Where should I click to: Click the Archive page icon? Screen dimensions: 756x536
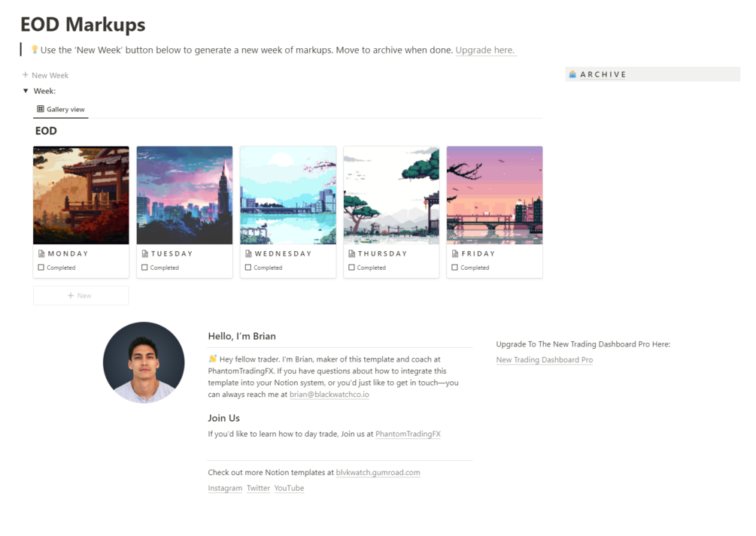click(x=572, y=74)
